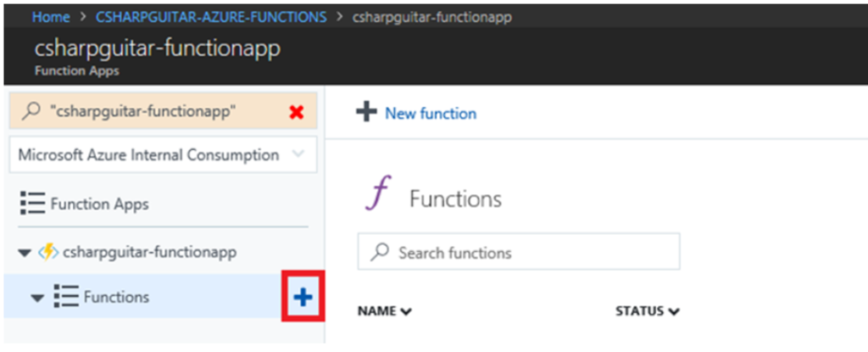Viewport: 868px width, 352px height.
Task: Click the magnifier icon in sidebar search
Action: pyautogui.click(x=33, y=111)
